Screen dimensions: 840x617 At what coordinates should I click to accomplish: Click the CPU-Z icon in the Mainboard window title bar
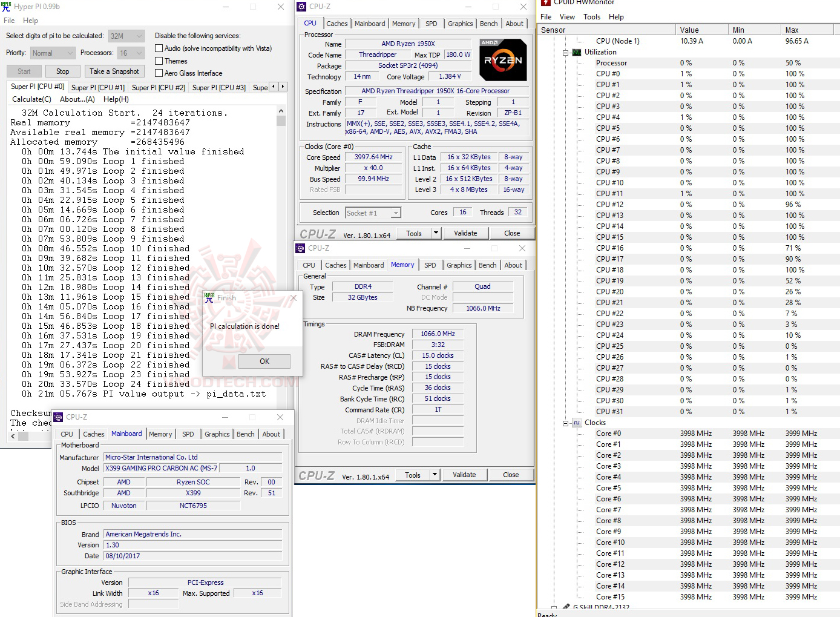point(58,417)
